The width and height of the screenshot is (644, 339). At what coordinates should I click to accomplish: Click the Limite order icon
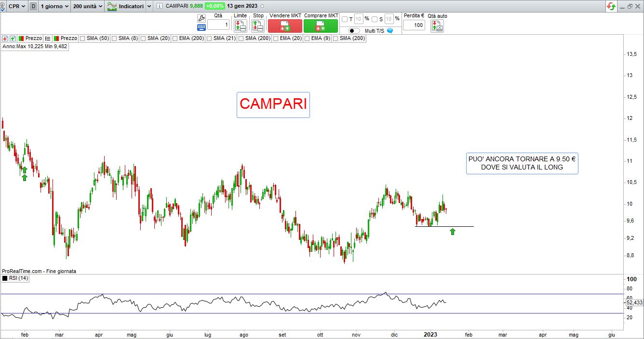coord(240,26)
